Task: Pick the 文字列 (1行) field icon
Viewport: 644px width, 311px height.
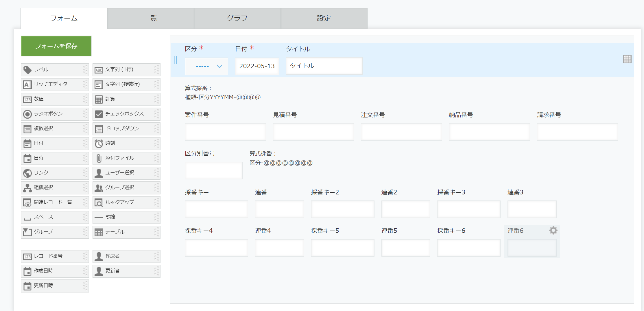Action: [99, 70]
